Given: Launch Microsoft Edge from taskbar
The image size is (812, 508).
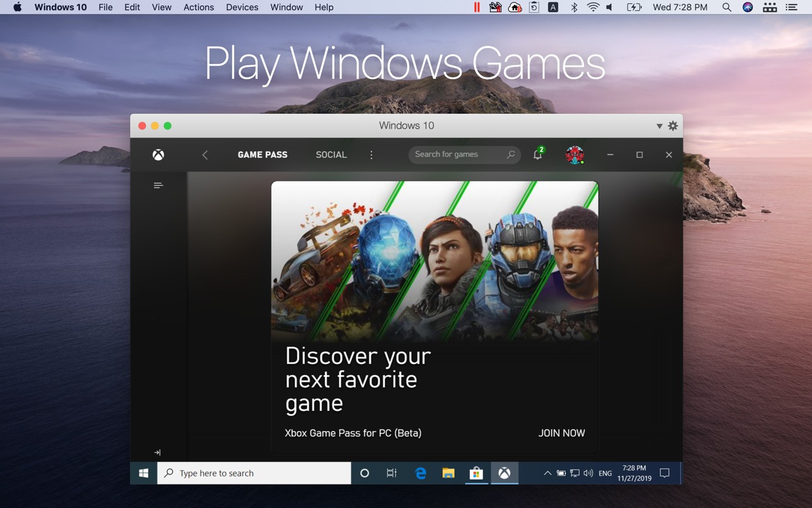Looking at the screenshot, I should click(421, 473).
